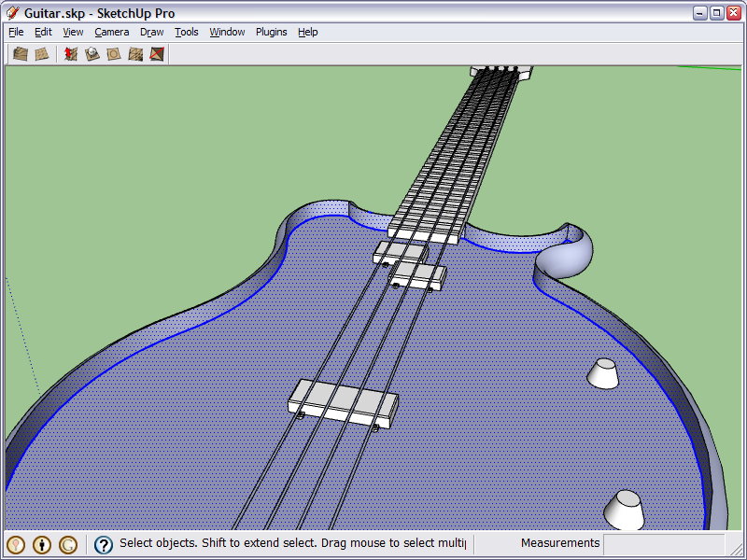Open the File menu
The width and height of the screenshot is (747, 560).
click(x=16, y=32)
